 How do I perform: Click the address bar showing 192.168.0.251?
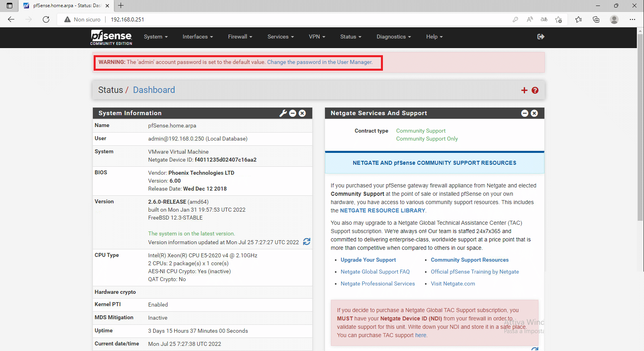(x=127, y=19)
